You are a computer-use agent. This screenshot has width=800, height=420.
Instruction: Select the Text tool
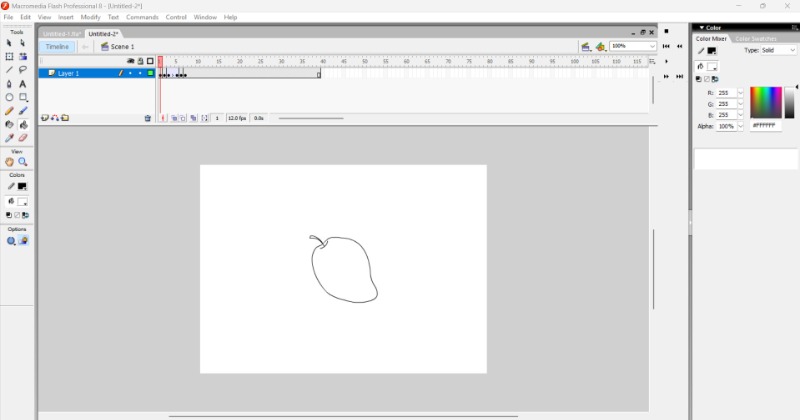click(x=23, y=84)
